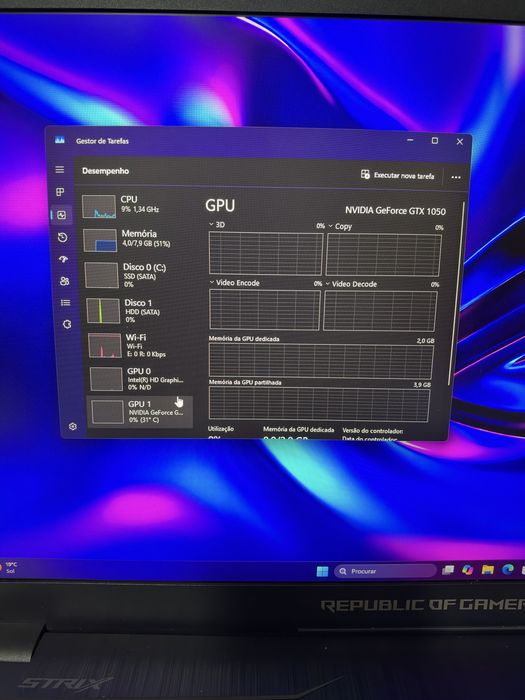Click Executar nova tarefa button
Screen dimensions: 525x700
pos(397,175)
